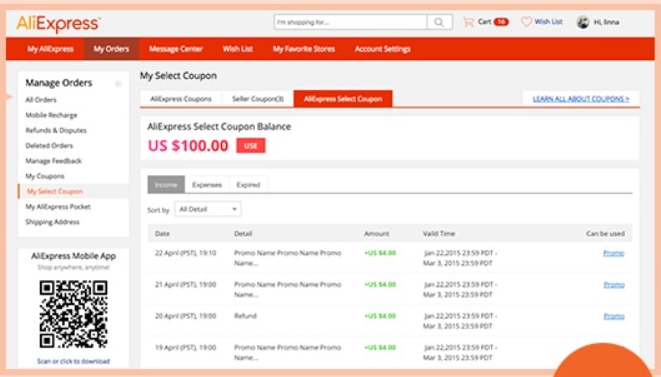
Task: Click the 'Can be used' column header
Action: tap(605, 234)
